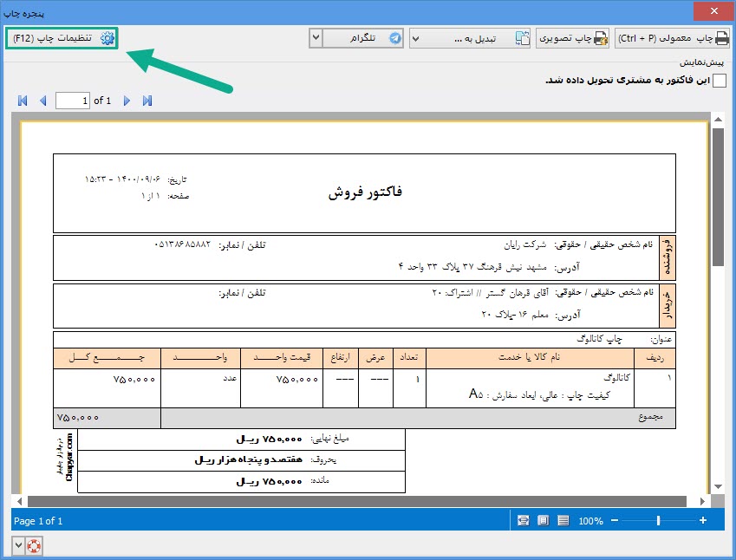Go to first page of preview
Screen dimensions: 736x560
[x=23, y=101]
